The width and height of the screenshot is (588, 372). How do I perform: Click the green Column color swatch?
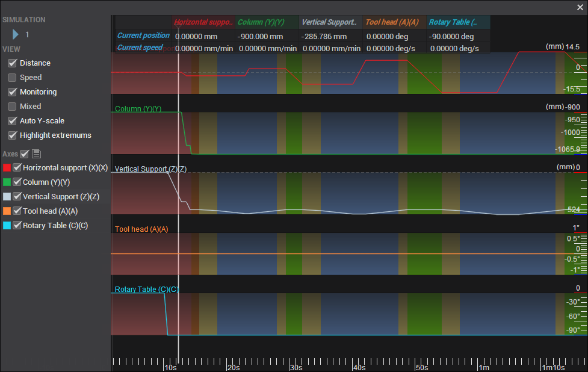(x=7, y=182)
